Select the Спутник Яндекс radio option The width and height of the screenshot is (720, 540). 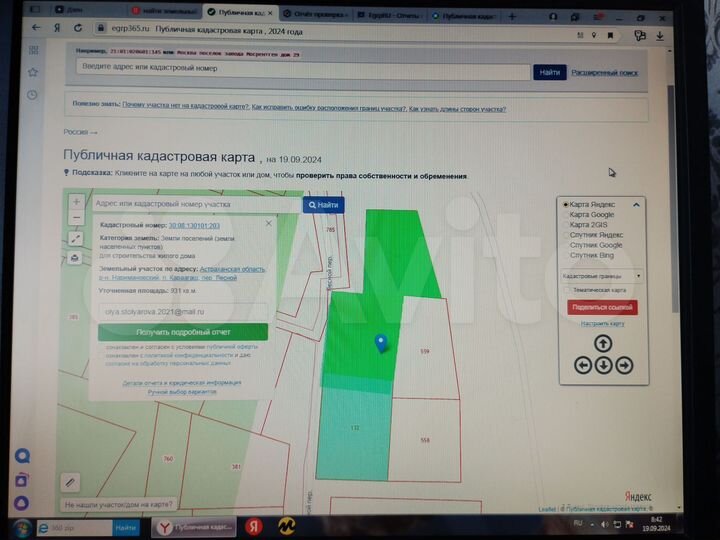(x=566, y=235)
